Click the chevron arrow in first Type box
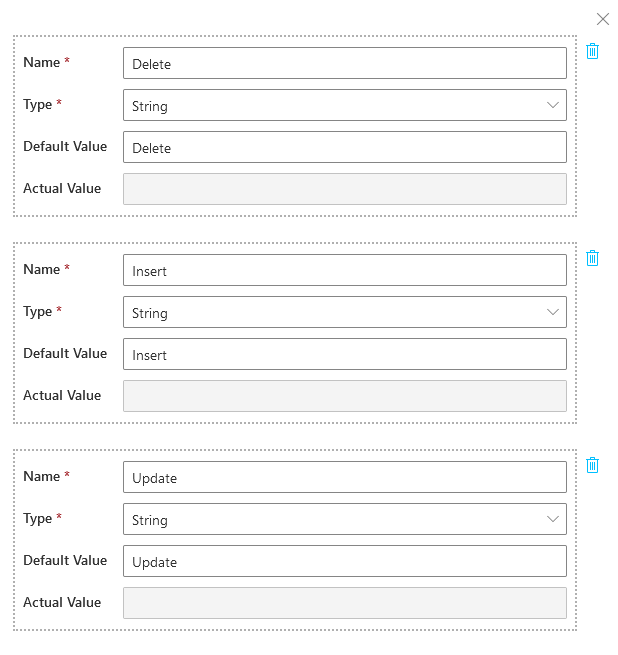 pos(553,106)
